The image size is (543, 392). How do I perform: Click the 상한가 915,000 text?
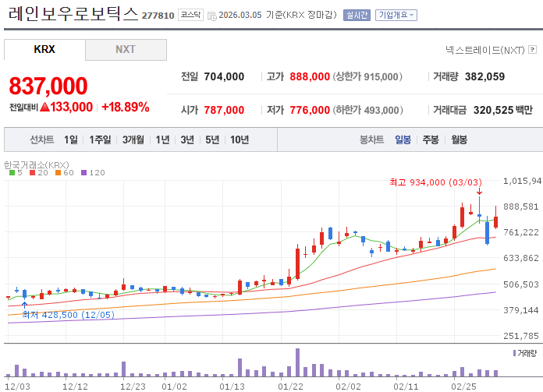coord(367,76)
